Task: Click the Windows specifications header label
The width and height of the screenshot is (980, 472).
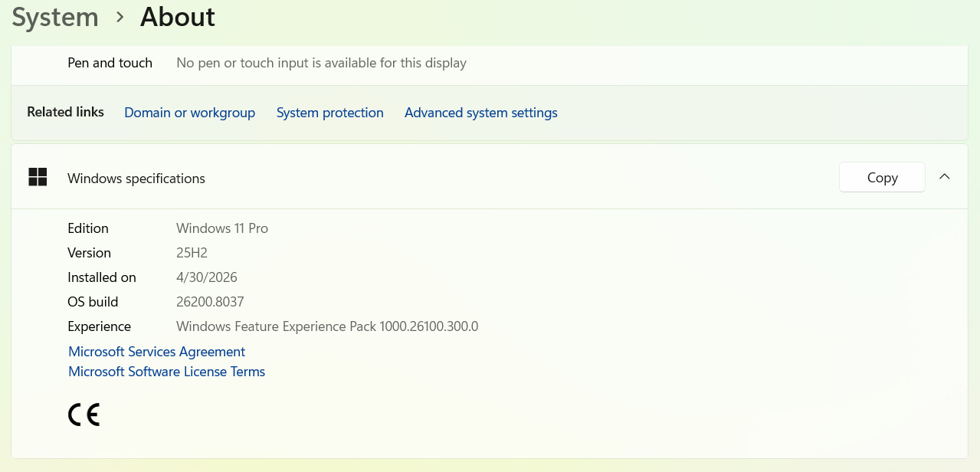Action: click(136, 179)
